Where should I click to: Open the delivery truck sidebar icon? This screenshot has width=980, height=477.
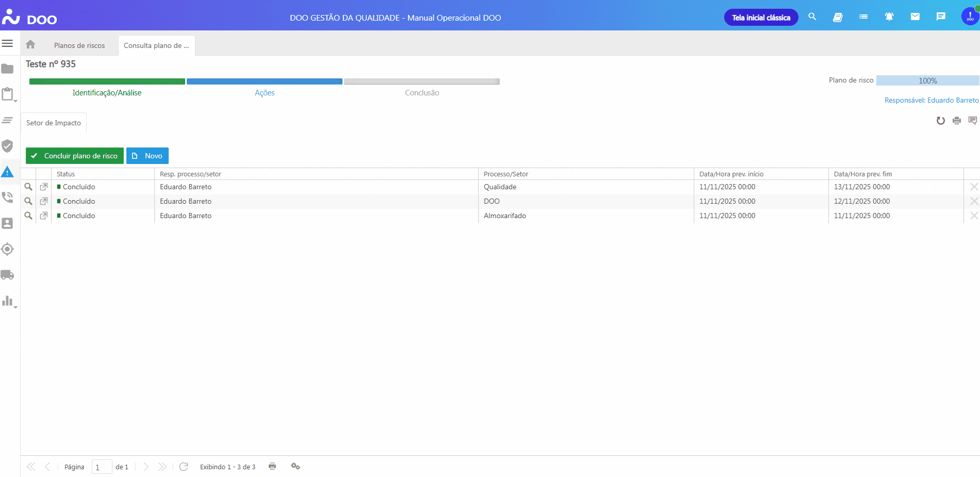coord(7,275)
